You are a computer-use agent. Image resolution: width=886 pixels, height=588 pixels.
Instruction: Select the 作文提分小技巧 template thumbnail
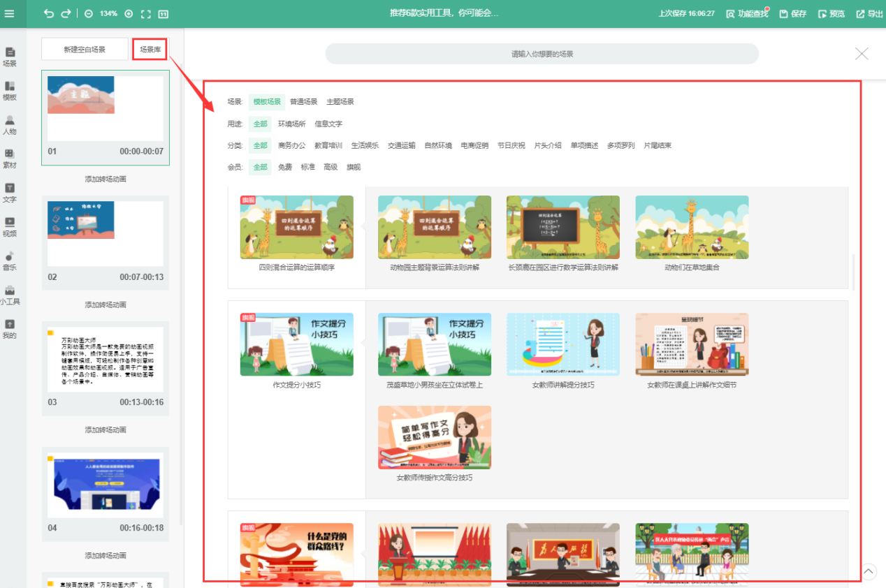[x=297, y=344]
